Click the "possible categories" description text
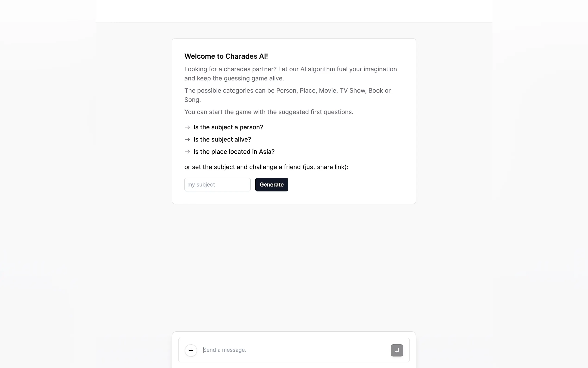 pyautogui.click(x=287, y=91)
